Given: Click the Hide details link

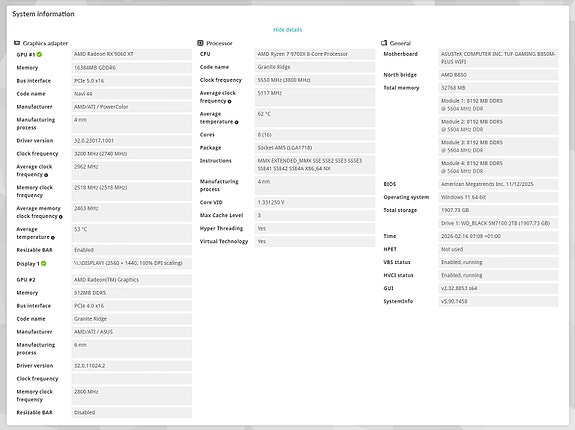Looking at the screenshot, I should point(288,30).
